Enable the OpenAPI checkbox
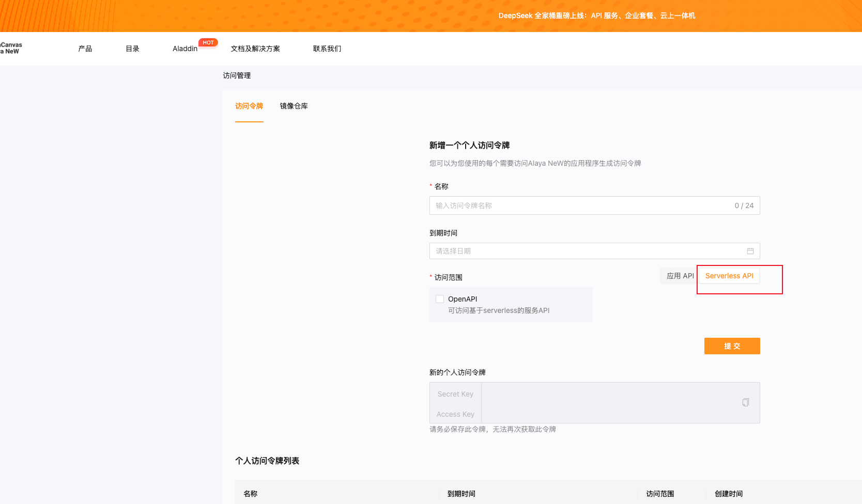Image resolution: width=862 pixels, height=504 pixels. pyautogui.click(x=440, y=299)
